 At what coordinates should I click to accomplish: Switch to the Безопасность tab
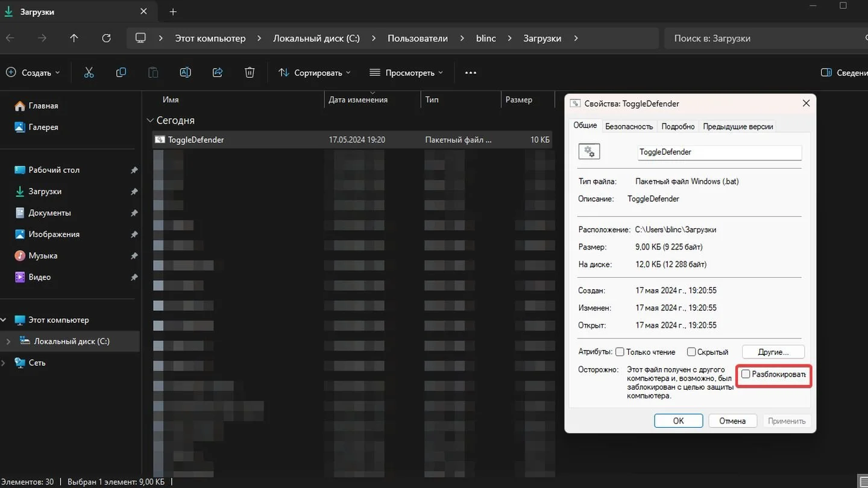coord(629,127)
